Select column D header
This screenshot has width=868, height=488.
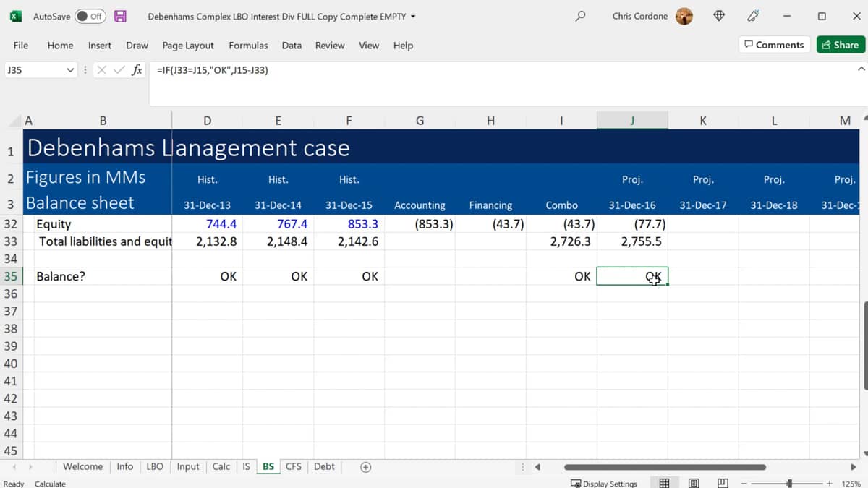pyautogui.click(x=208, y=121)
